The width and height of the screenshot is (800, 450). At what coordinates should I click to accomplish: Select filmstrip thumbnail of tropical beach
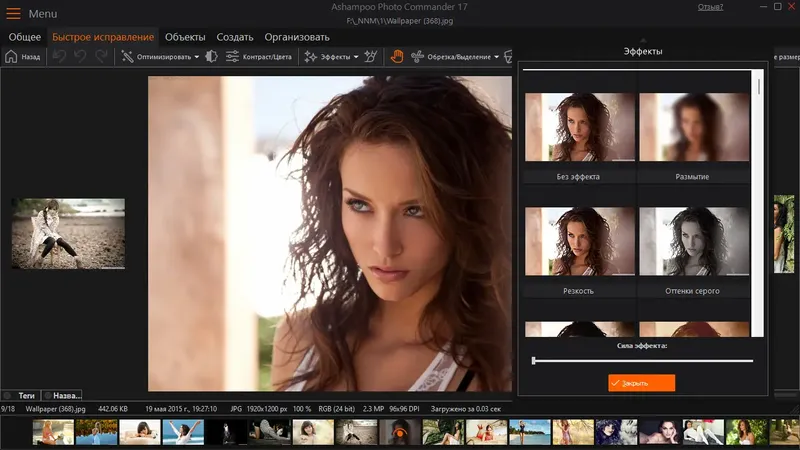click(530, 432)
